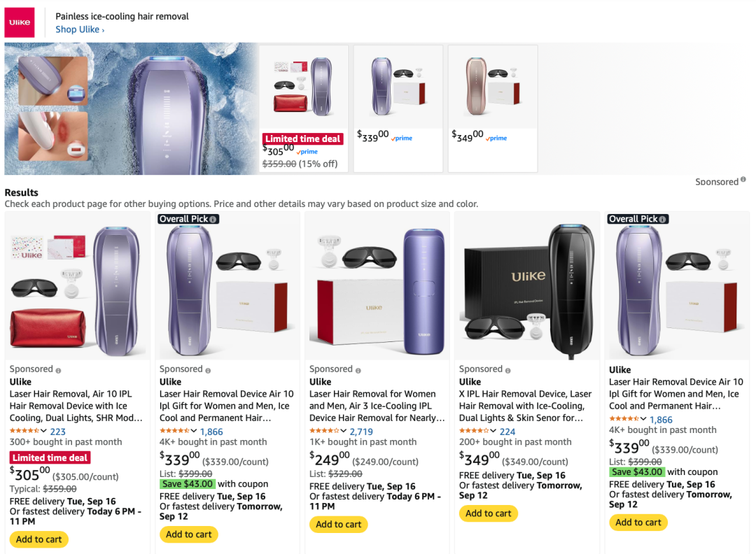Screen dimensions: 756x554
Task: Open Overall Pick info icon on sponsored Air 10 listing
Action: tap(213, 219)
